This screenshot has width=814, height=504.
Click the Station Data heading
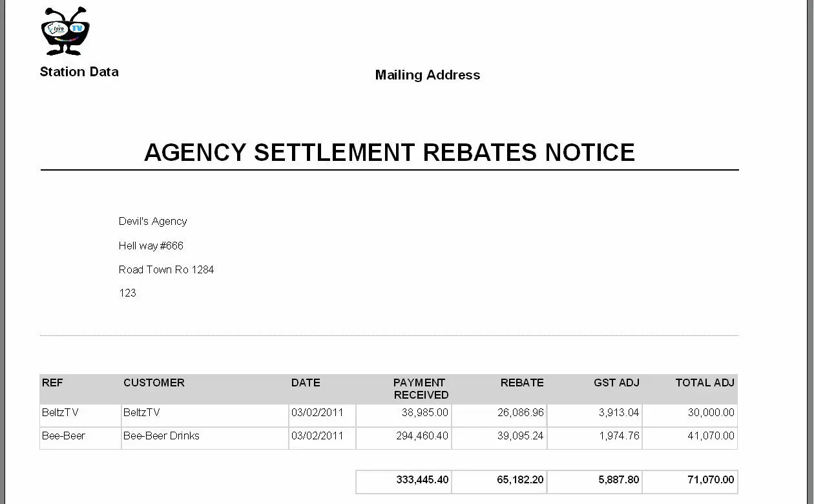point(79,72)
